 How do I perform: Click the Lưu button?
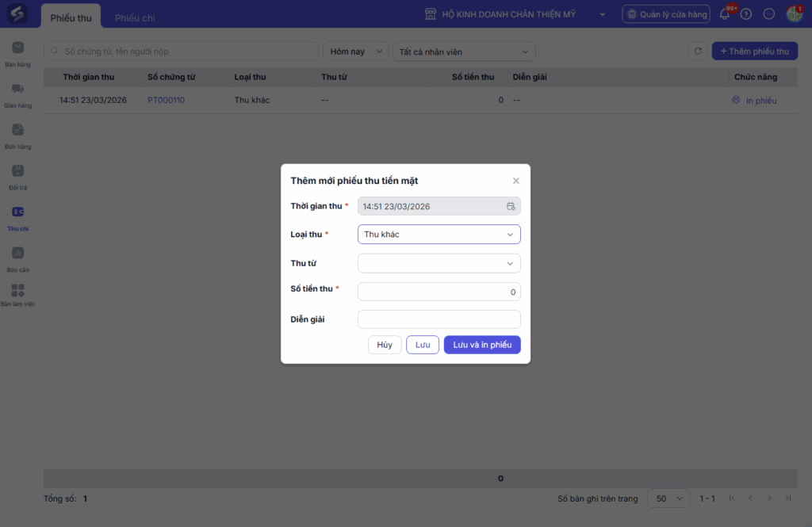423,345
